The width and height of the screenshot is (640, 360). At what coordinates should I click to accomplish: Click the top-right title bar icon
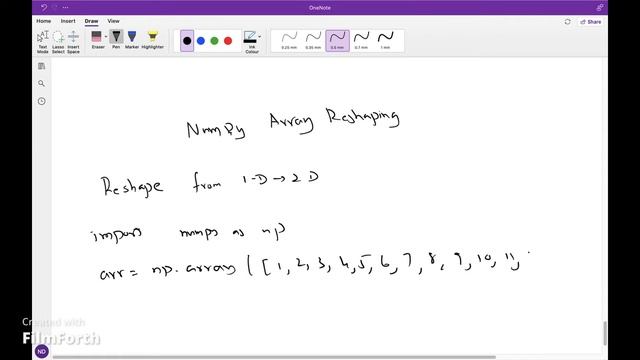point(600,7)
